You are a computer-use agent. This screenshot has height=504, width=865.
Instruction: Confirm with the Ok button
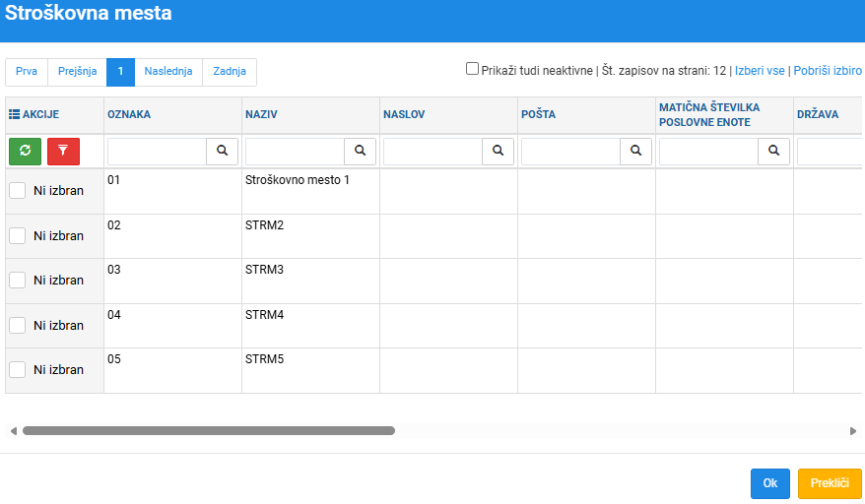[770, 483]
